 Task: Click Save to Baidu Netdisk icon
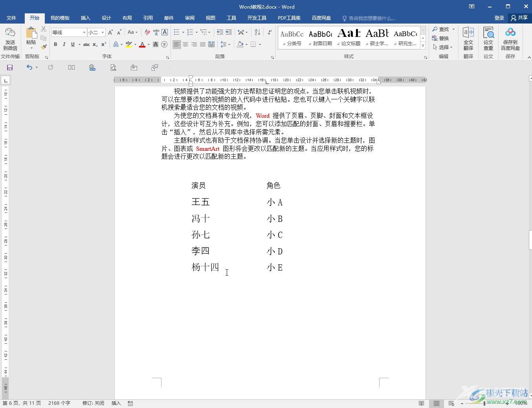(510, 38)
